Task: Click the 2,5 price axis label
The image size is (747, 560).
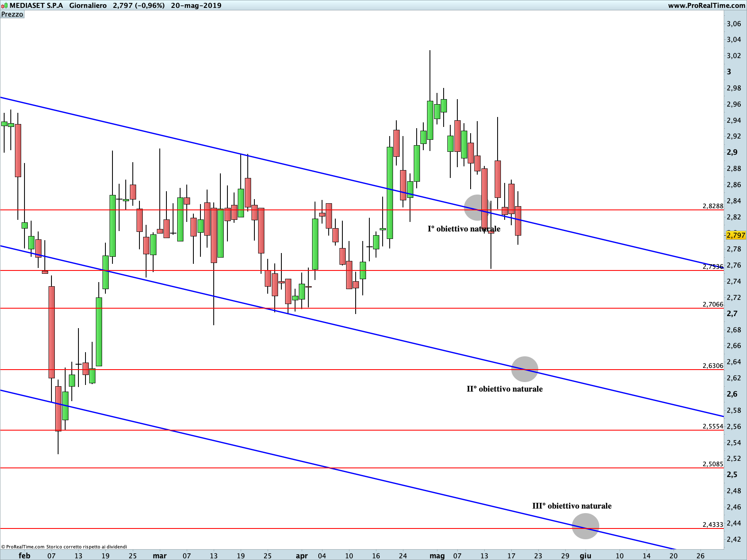Action: point(732,475)
